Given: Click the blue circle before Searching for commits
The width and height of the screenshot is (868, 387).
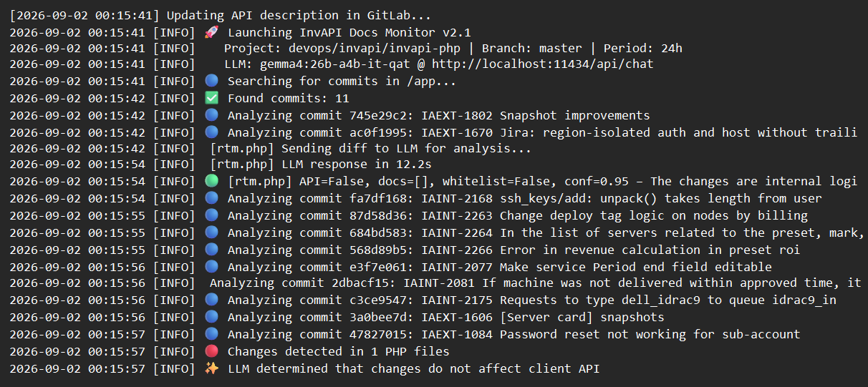Looking at the screenshot, I should tap(211, 81).
